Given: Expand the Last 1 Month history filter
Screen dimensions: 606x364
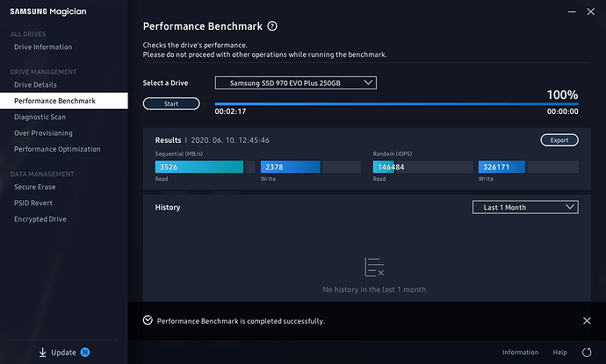Looking at the screenshot, I should point(525,207).
